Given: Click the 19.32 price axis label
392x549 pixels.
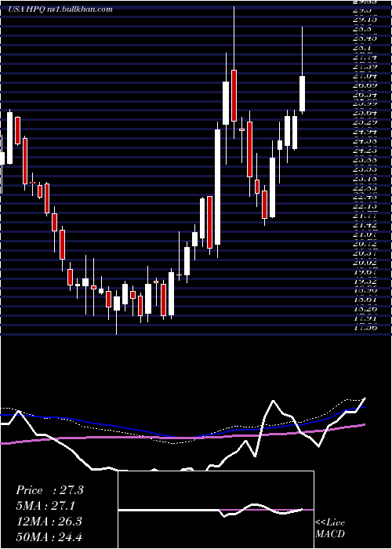Looking at the screenshot, I should pyautogui.click(x=364, y=282).
